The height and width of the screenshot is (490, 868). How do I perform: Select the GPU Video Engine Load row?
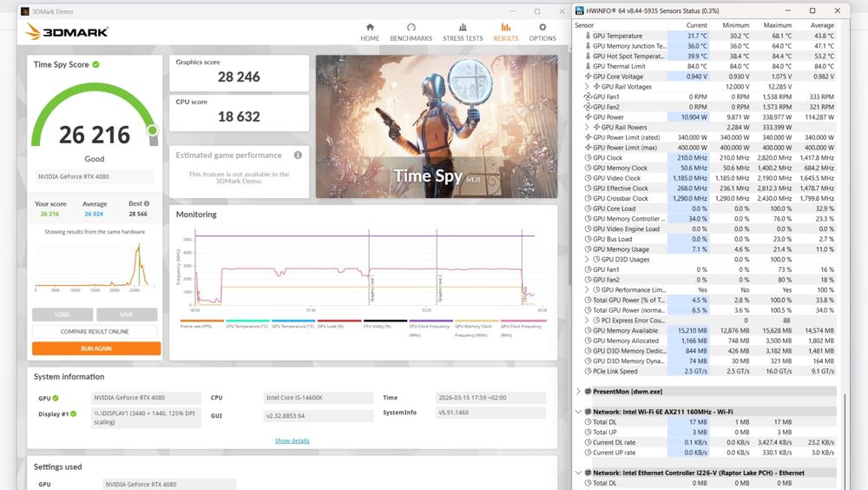pos(705,228)
